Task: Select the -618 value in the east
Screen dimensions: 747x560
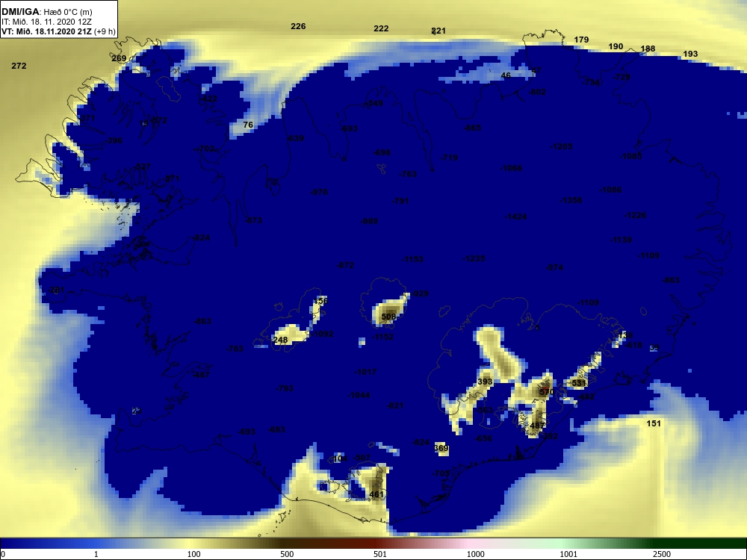Action: pos(633,345)
